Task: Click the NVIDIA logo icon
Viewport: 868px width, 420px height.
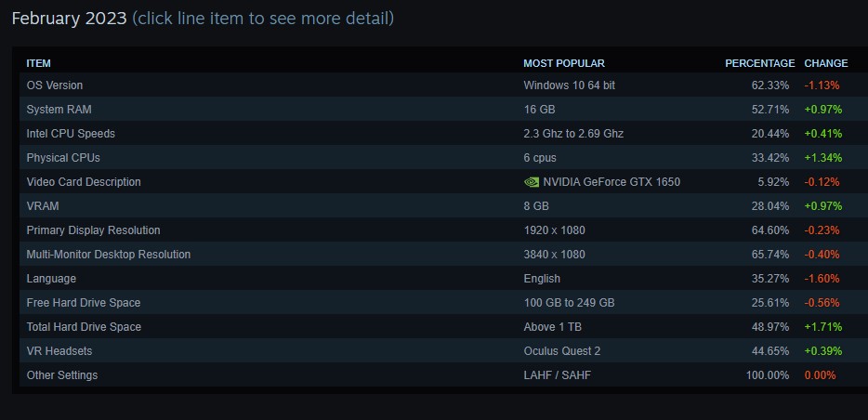Action: pos(532,182)
